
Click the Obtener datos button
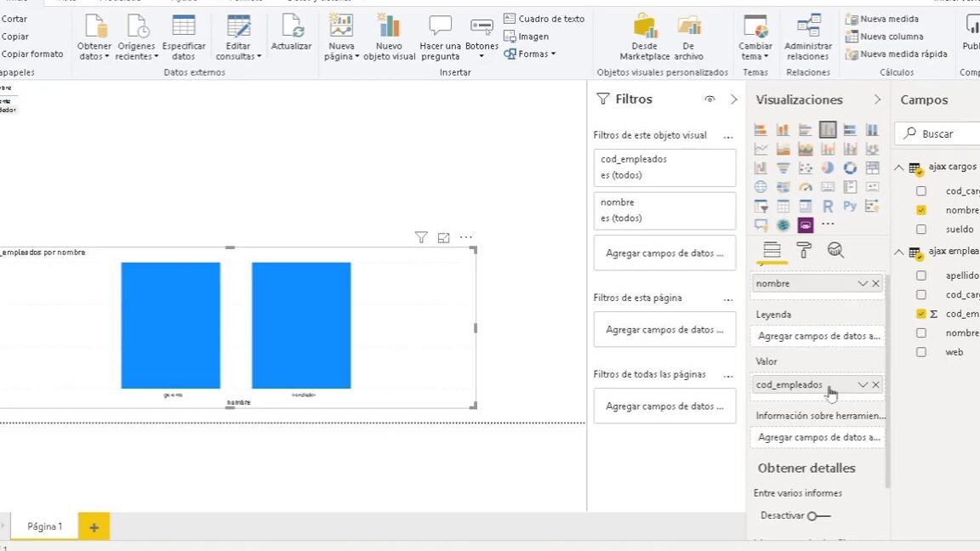(94, 34)
